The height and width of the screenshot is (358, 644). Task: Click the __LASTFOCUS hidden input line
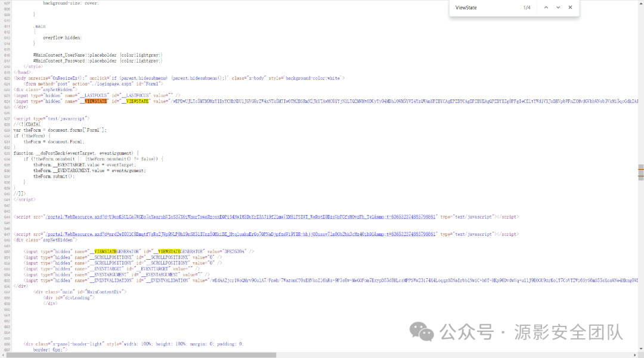[x=97, y=95]
